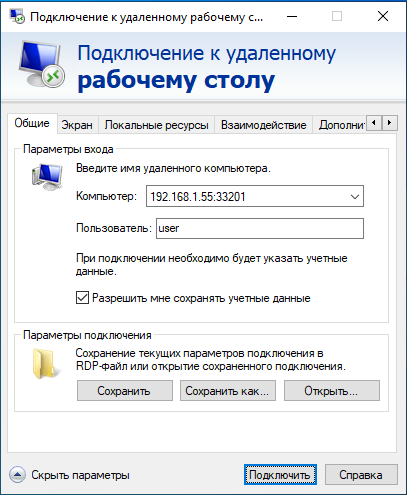Viewport: 407px width, 495px height.
Task: Open the Дополнительно tab
Action: point(340,125)
